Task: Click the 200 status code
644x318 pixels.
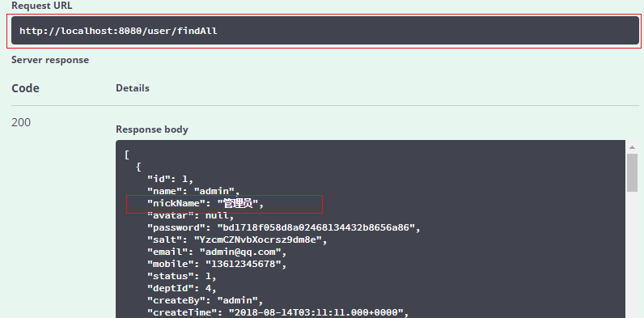Action: pos(21,122)
